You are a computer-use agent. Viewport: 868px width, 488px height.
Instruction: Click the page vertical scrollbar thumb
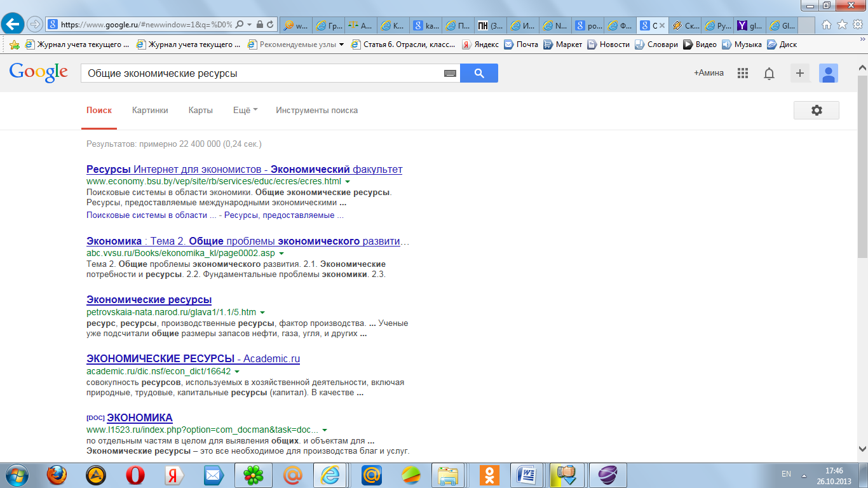[862, 165]
